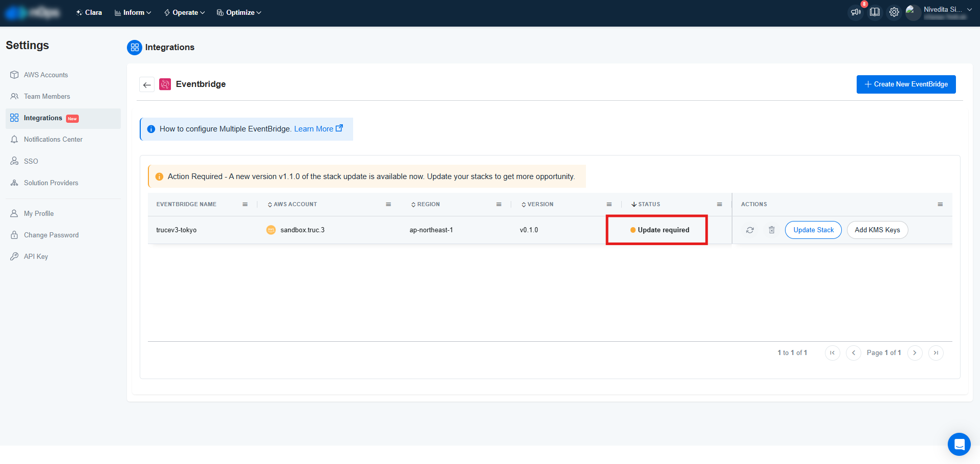Open the Learn More link

tap(318, 129)
